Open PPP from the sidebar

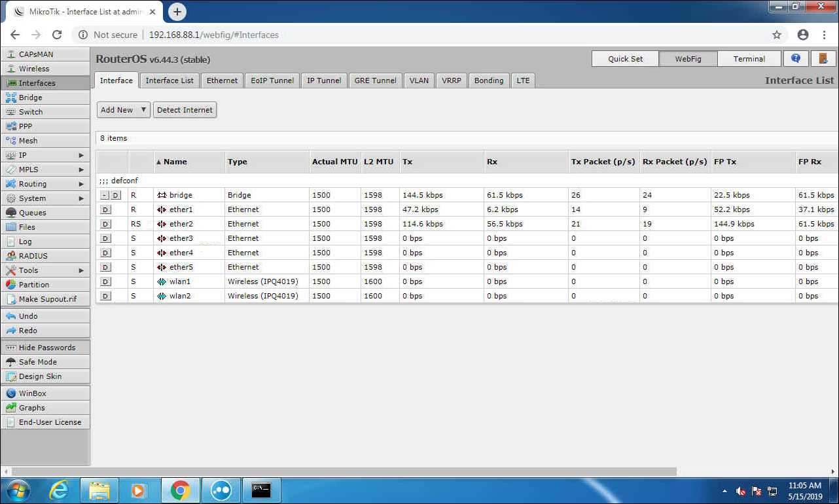click(45, 126)
